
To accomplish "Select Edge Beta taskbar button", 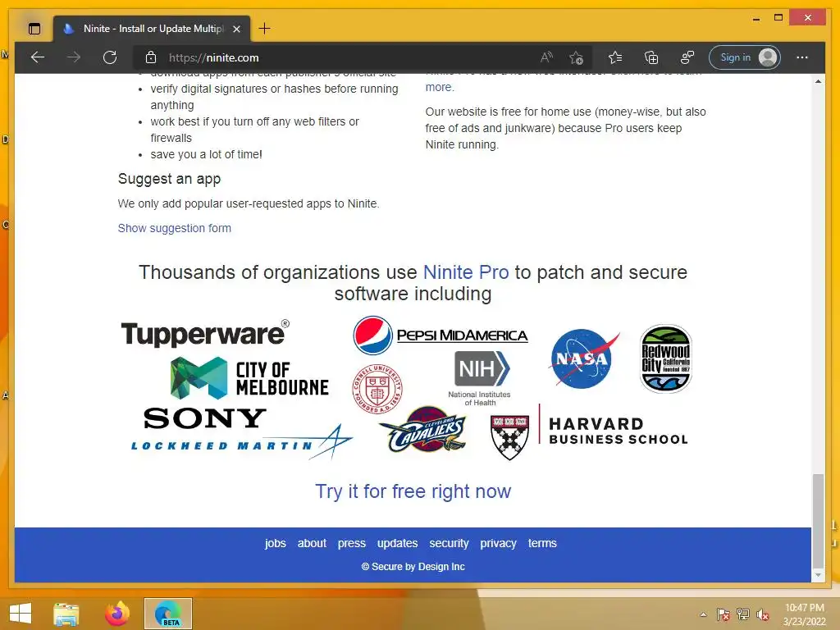I will click(x=168, y=614).
